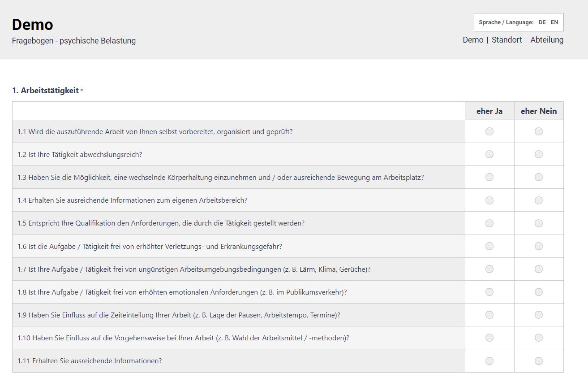Click question text '1.2 Ist Ihre Tätigkeit abwechslungsreich?'
The height and width of the screenshot is (391, 588).
click(x=80, y=155)
